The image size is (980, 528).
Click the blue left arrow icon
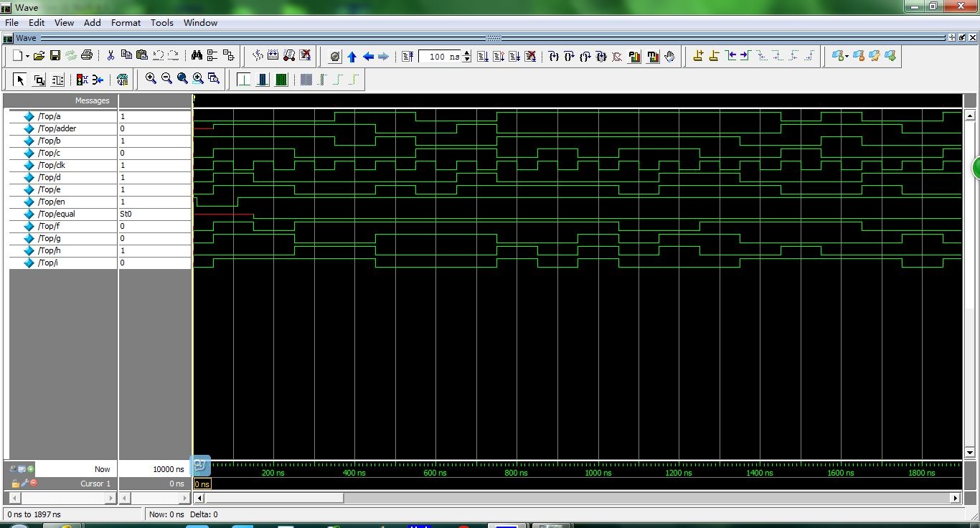368,57
